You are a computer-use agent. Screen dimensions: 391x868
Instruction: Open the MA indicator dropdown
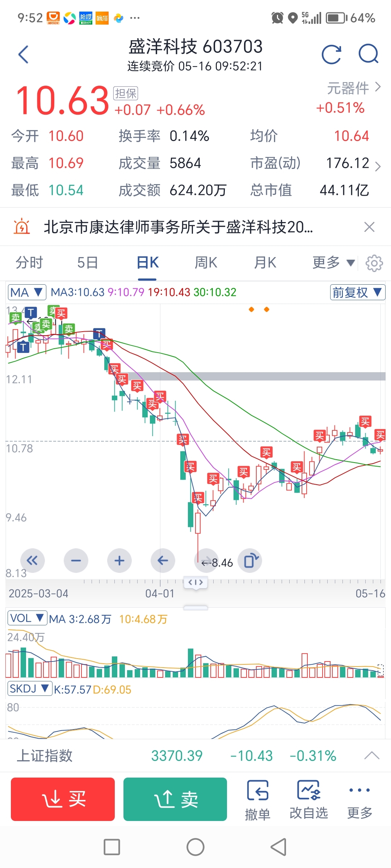pos(27,292)
